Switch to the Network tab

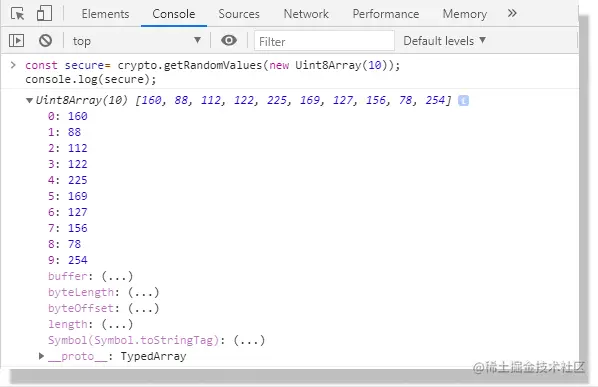[x=306, y=14]
